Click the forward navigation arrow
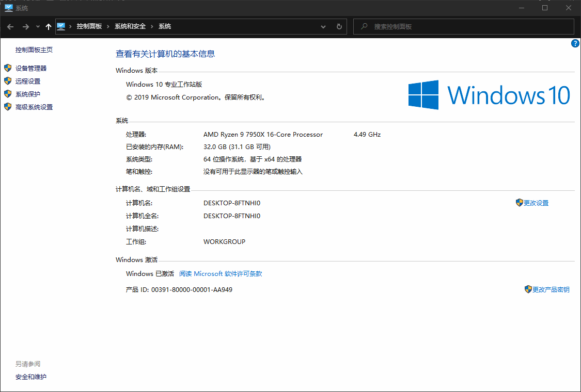Viewport: 581px width, 392px height. 26,27
